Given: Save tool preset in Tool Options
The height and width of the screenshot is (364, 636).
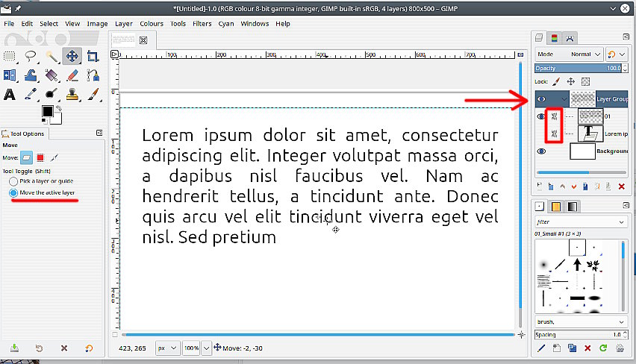Looking at the screenshot, I should (x=14, y=348).
